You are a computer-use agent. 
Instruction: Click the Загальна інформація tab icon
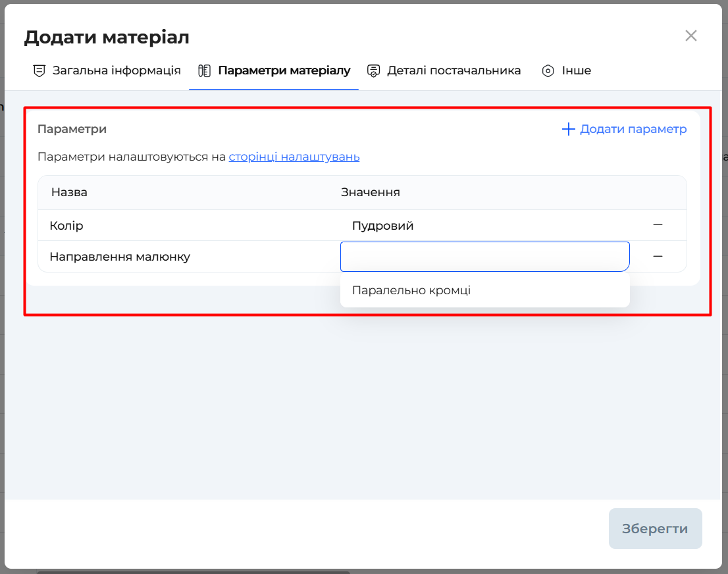(39, 70)
